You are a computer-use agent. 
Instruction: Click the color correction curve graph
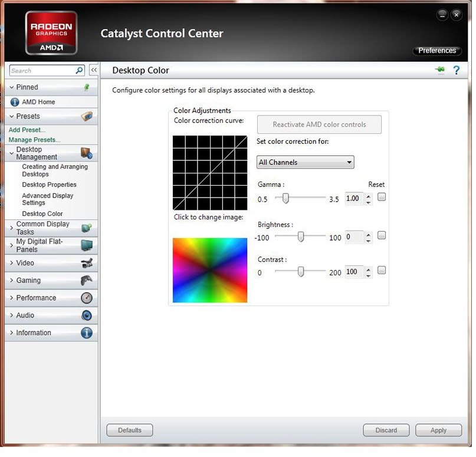(211, 174)
